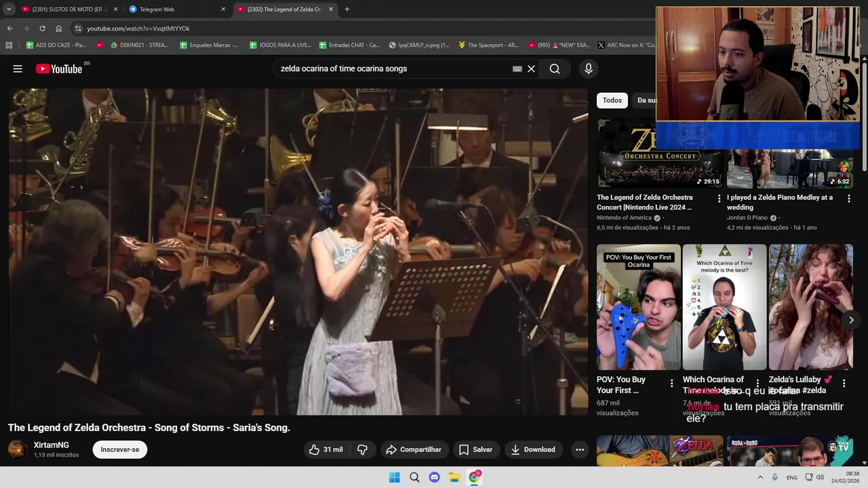Open Enquetes Marcas bookmark
The image size is (868, 488).
tap(209, 45)
